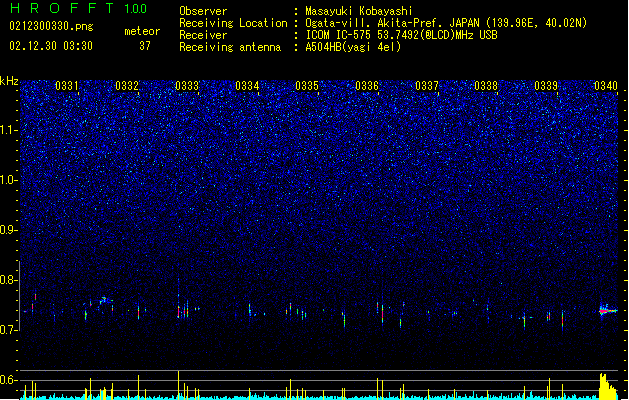629x400 pixels.
Task: Click the 0337 time marker
Action: click(427, 86)
